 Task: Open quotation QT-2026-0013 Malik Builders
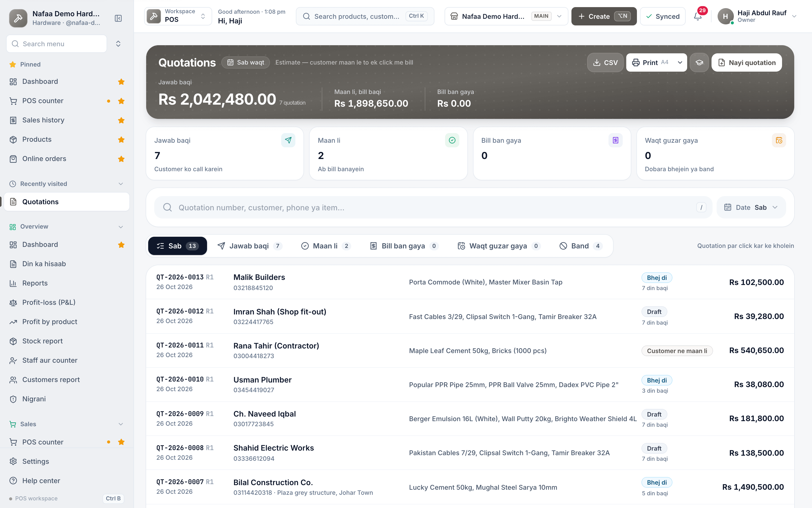pyautogui.click(x=470, y=282)
